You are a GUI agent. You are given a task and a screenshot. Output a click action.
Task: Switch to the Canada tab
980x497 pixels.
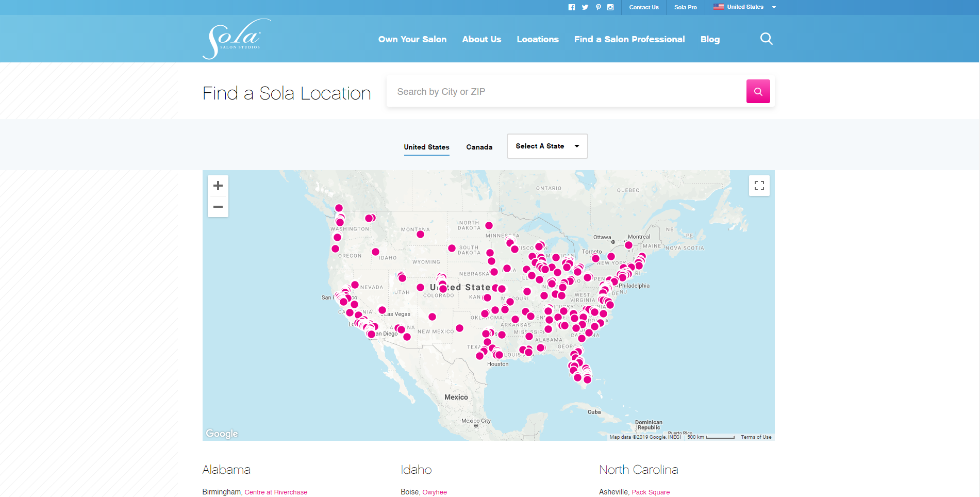[x=479, y=147]
